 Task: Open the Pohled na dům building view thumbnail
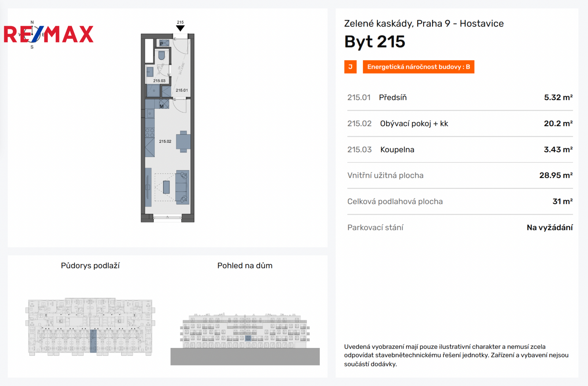(245, 339)
